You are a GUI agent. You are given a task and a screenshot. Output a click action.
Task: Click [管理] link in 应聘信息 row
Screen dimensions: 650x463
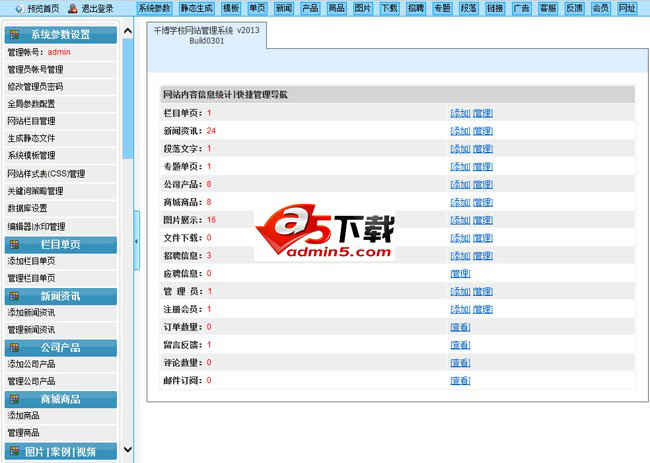[x=460, y=274]
